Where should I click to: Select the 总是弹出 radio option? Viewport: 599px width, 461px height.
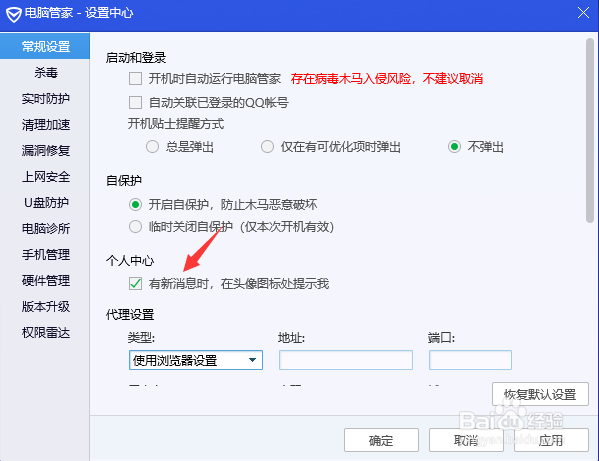coord(152,147)
